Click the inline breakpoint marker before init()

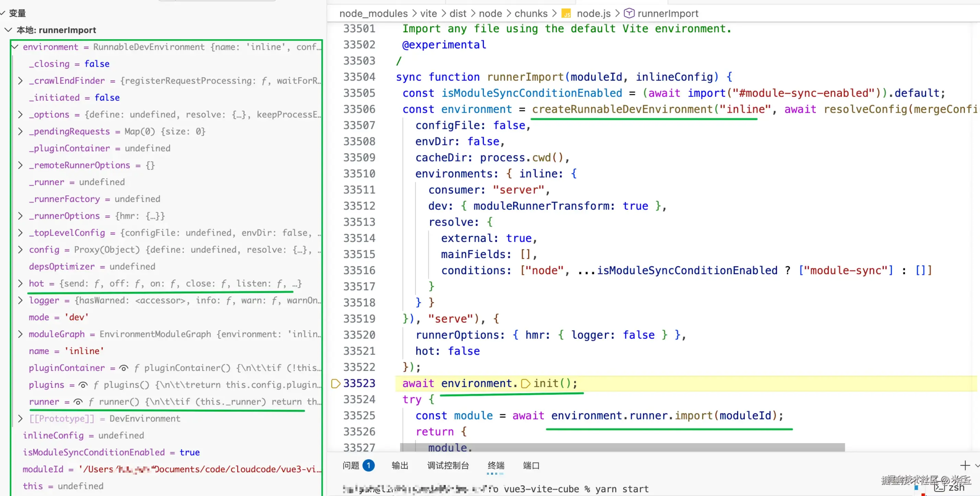[525, 383]
